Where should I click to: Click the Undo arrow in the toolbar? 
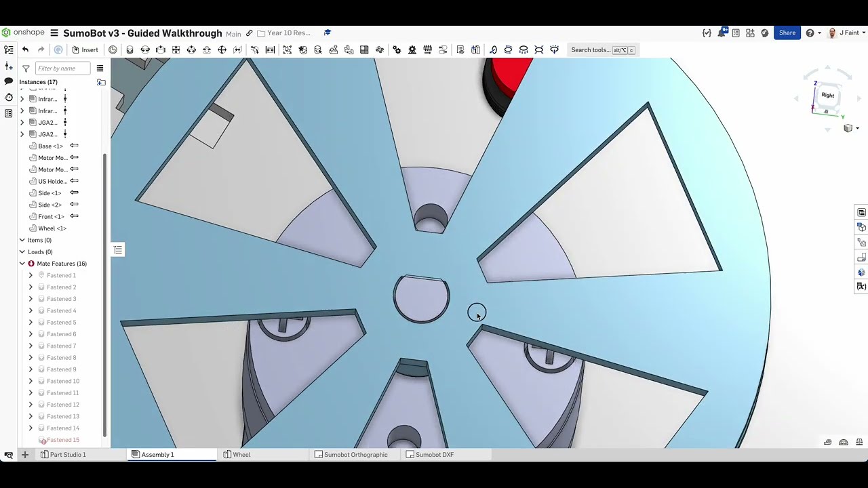coord(25,49)
